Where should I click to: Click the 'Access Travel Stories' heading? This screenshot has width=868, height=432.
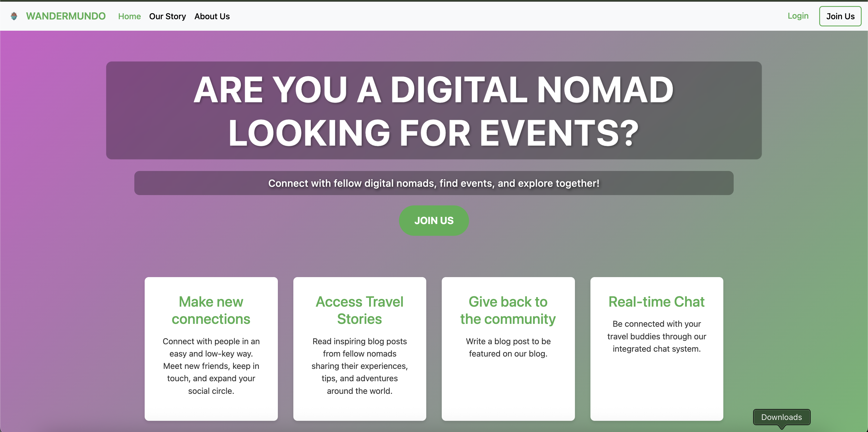[360, 310]
